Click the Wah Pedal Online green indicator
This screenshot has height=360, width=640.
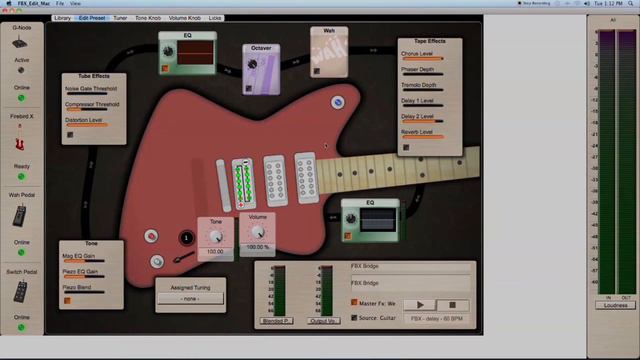pyautogui.click(x=21, y=252)
